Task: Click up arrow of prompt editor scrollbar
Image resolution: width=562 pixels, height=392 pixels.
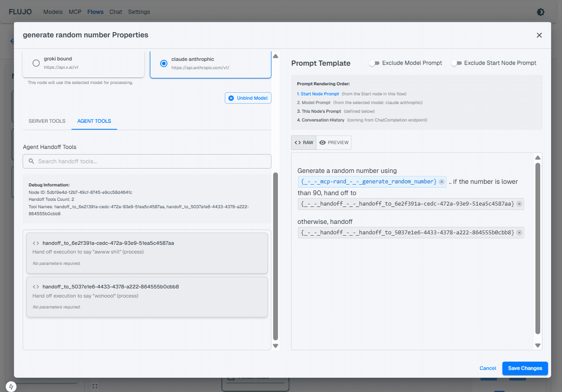Action: click(538, 158)
